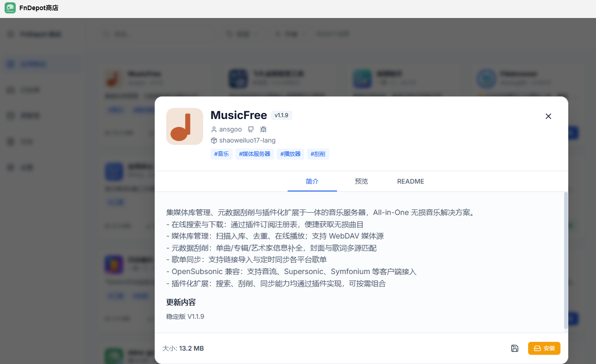Open the README tab

pos(410,181)
